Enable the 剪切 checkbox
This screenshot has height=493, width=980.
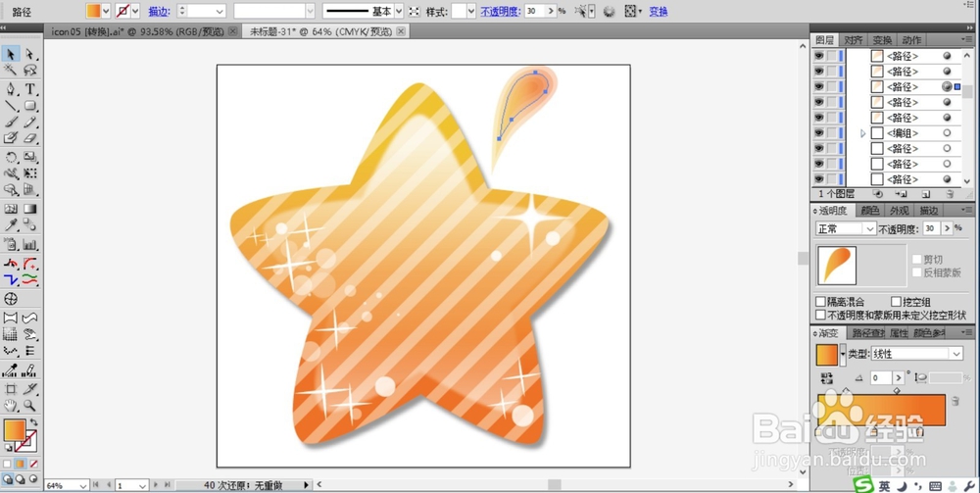(917, 260)
